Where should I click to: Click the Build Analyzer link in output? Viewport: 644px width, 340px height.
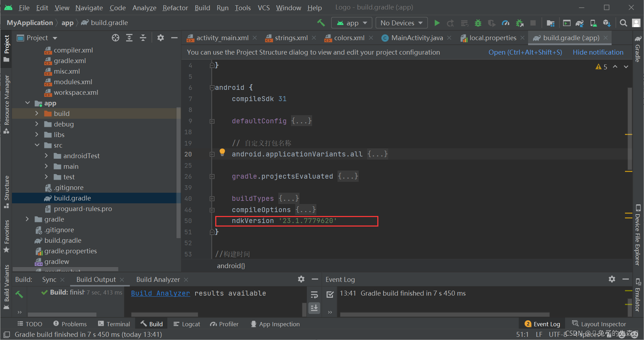(160, 293)
